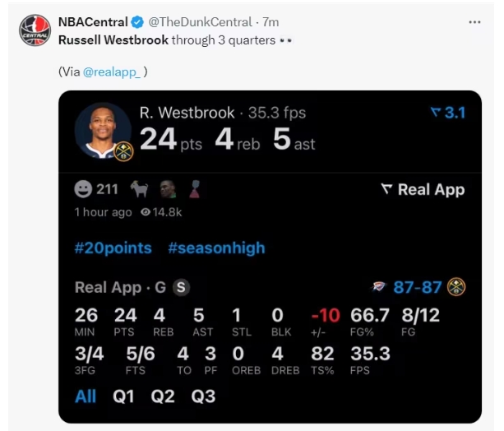This screenshot has width=504, height=431.
Task: Click the Real App logo button
Action: click(x=423, y=189)
